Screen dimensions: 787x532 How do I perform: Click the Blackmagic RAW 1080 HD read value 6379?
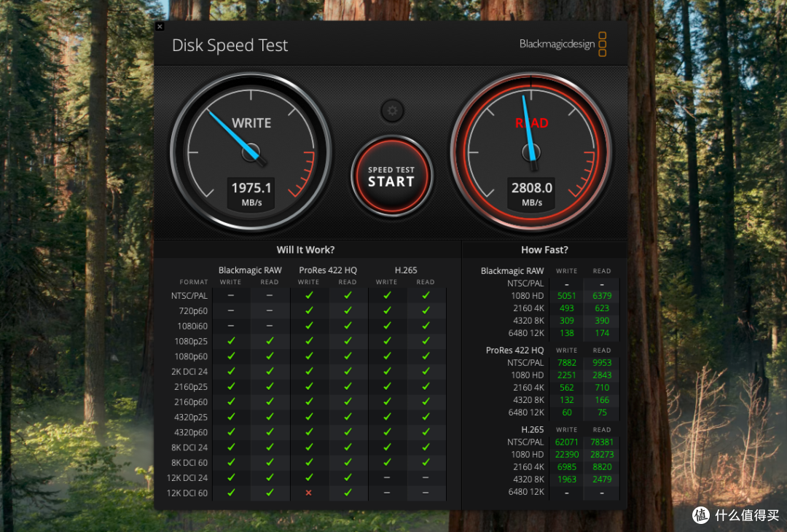click(602, 296)
